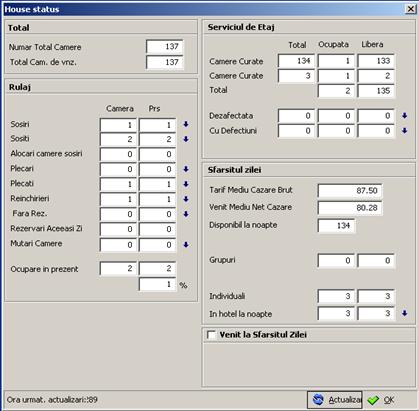419x411 pixels.
Task: Open Mutari Camere details arrow
Action: pyautogui.click(x=186, y=245)
